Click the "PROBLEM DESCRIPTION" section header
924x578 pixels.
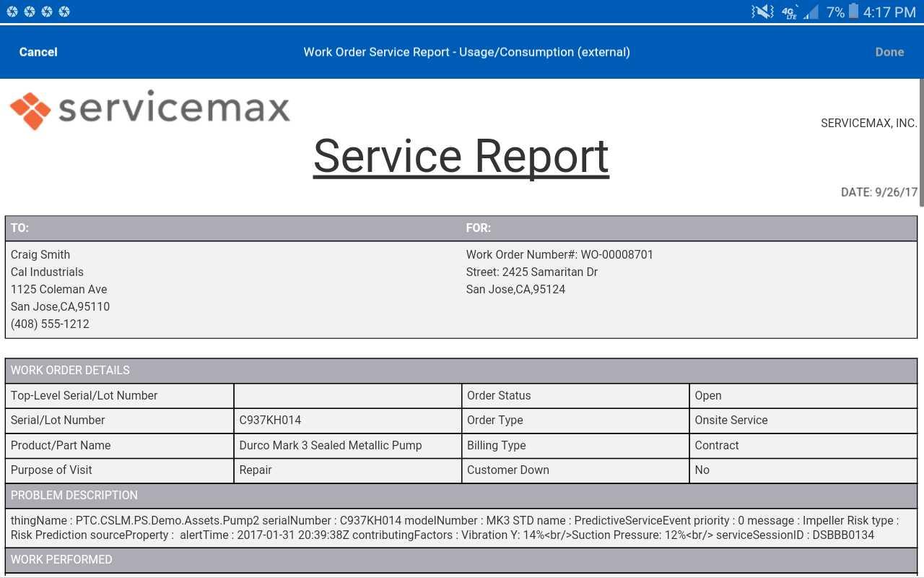pyautogui.click(x=461, y=496)
